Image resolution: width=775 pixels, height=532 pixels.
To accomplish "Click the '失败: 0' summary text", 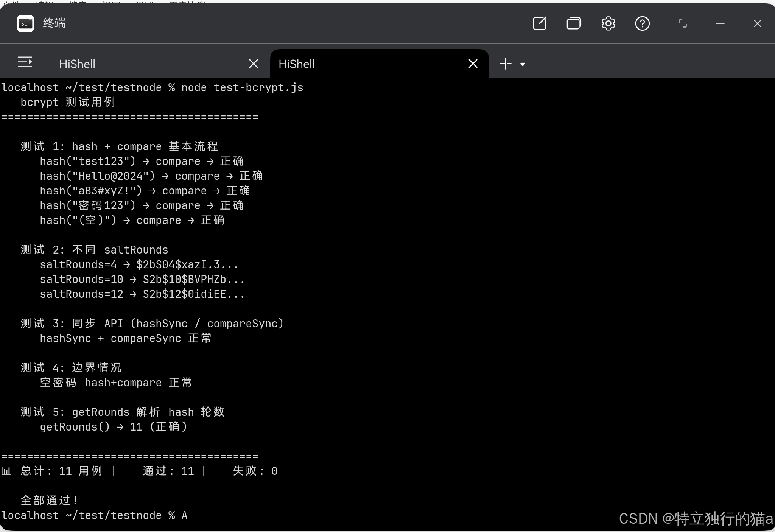I will coord(255,471).
